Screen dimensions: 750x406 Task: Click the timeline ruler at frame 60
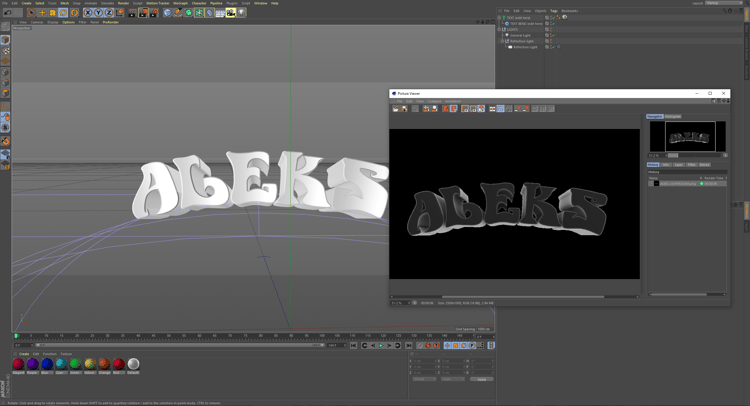[x=199, y=336]
